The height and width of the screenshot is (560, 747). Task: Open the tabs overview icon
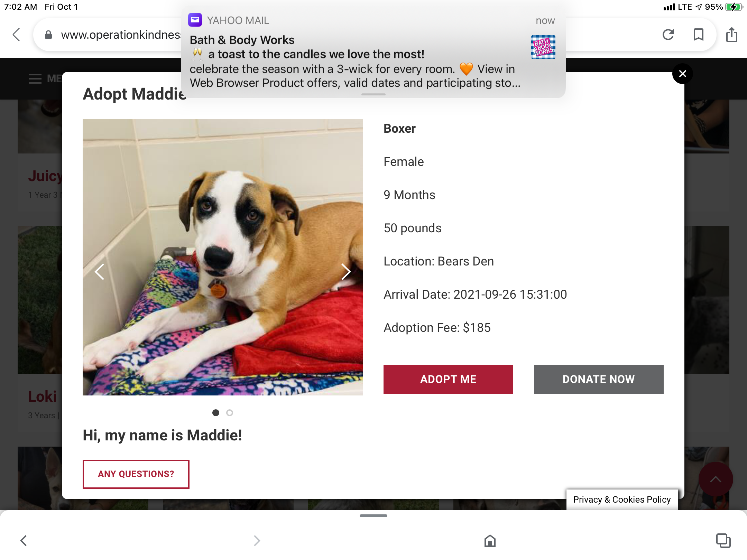[x=723, y=540]
